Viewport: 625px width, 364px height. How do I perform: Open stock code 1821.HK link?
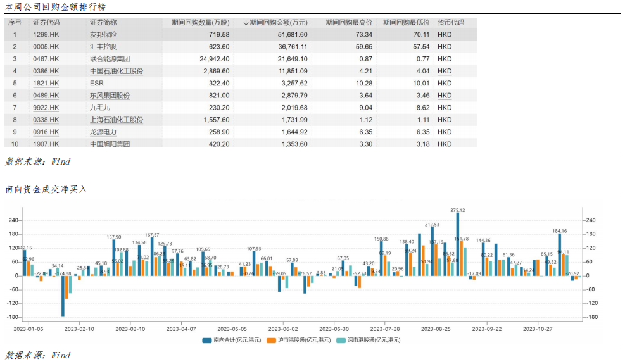click(x=46, y=84)
